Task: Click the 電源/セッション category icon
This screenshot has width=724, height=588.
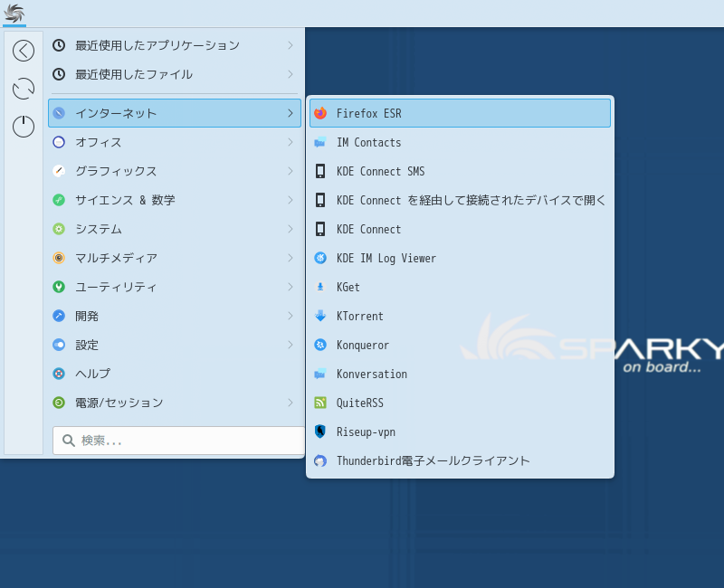Action: point(59,403)
